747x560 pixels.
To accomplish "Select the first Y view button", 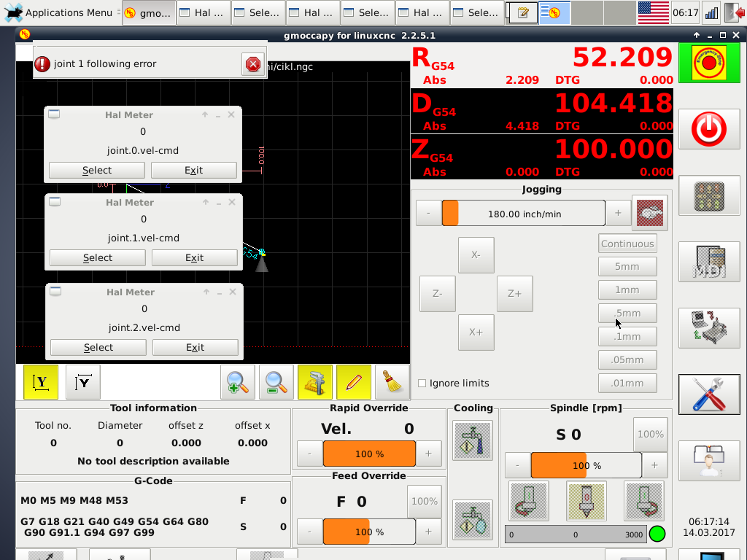I will click(41, 382).
